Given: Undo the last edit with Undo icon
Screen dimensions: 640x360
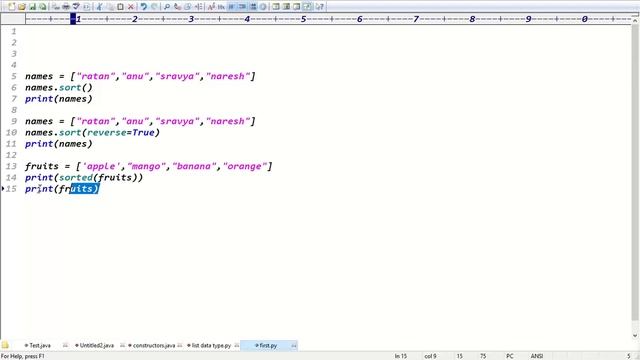Looking at the screenshot, I should coord(143,7).
